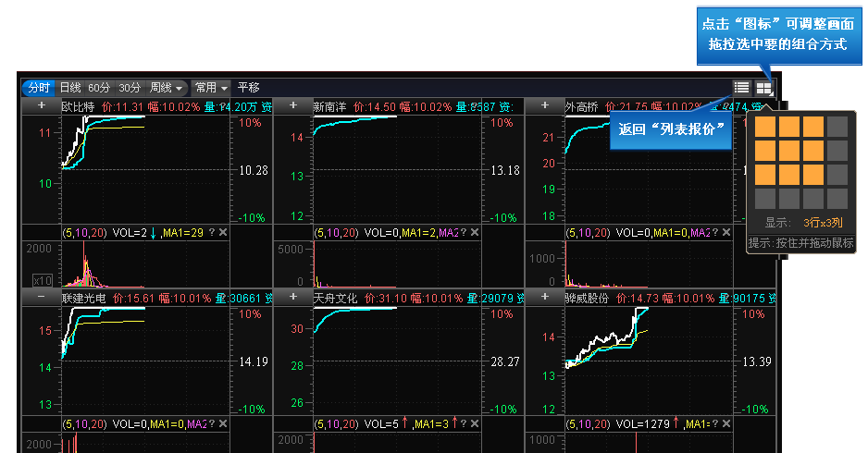Viewport: 868px width, 453px height.
Task: Select the 60分 period tab
Action: pos(99,88)
